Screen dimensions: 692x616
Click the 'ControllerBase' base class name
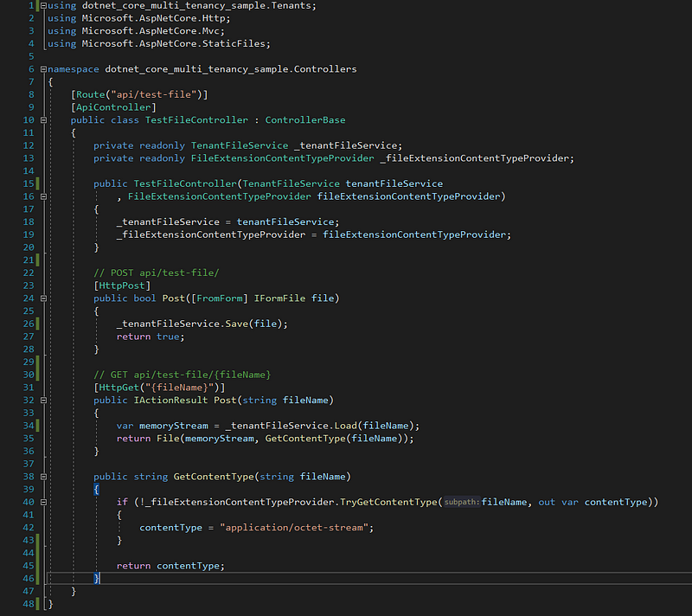point(305,120)
